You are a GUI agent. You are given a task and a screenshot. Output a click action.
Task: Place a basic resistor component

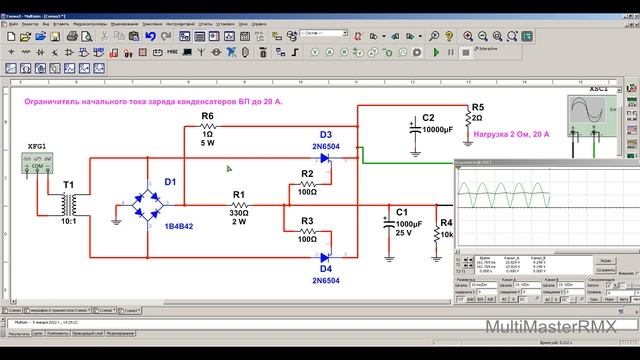[26, 52]
